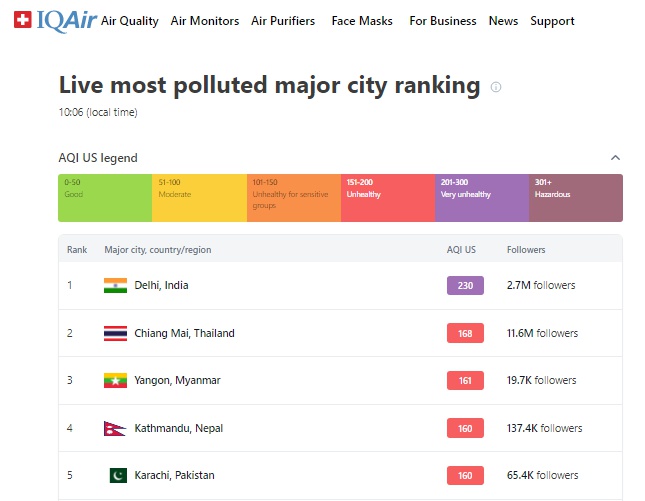Viewport: 645px width, 501px height.
Task: Open the Support page
Action: 552,21
